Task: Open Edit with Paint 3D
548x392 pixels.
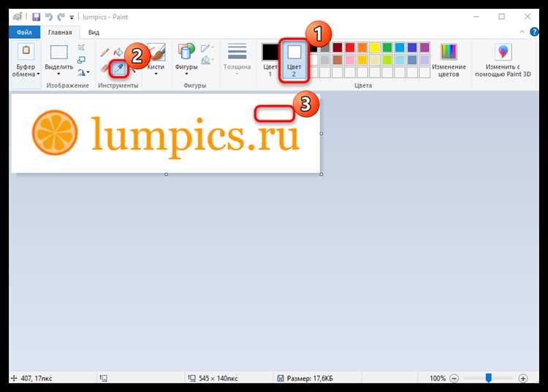Action: (x=503, y=60)
